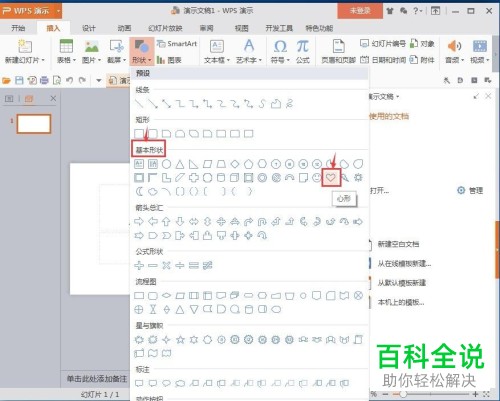
Task: Switch to the 设计 tab
Action: coord(89,28)
